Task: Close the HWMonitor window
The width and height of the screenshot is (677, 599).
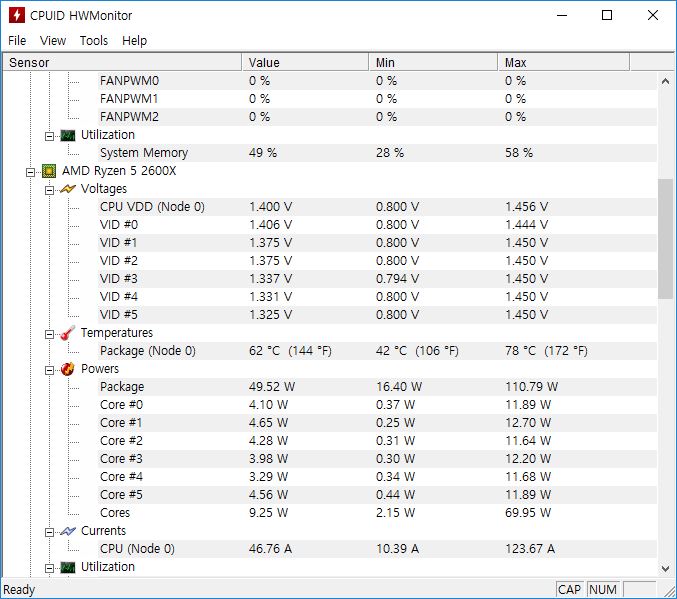Action: click(x=653, y=16)
